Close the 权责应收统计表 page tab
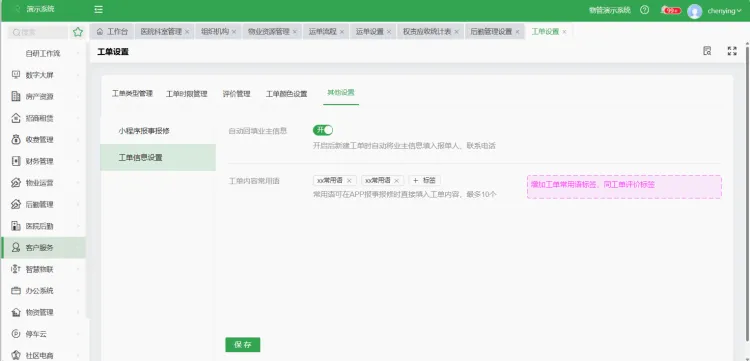This screenshot has width=750, height=361. coord(456,32)
